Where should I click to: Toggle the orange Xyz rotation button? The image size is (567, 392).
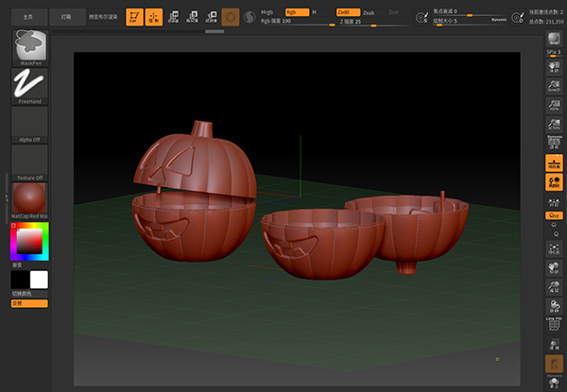click(x=554, y=215)
